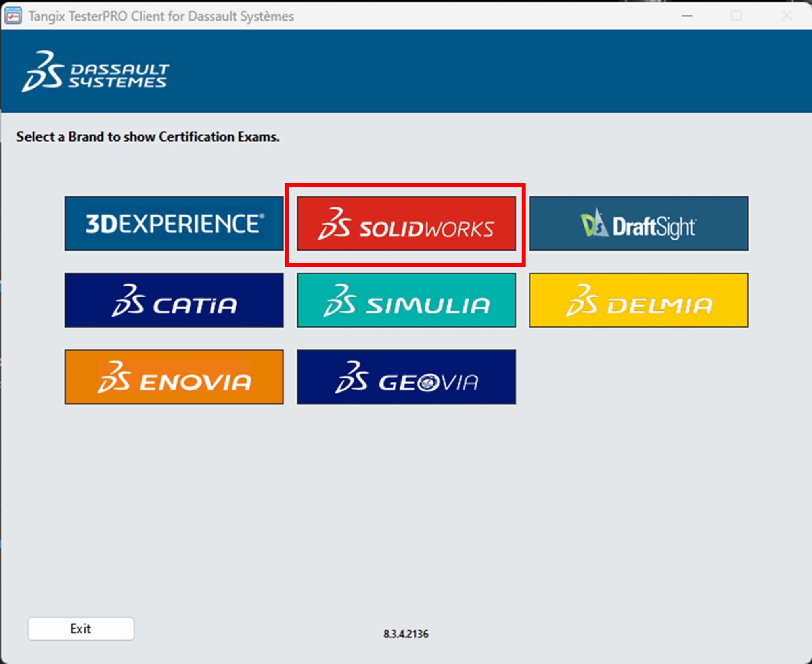
Task: Exit the TesterPRO client
Action: tap(80, 629)
